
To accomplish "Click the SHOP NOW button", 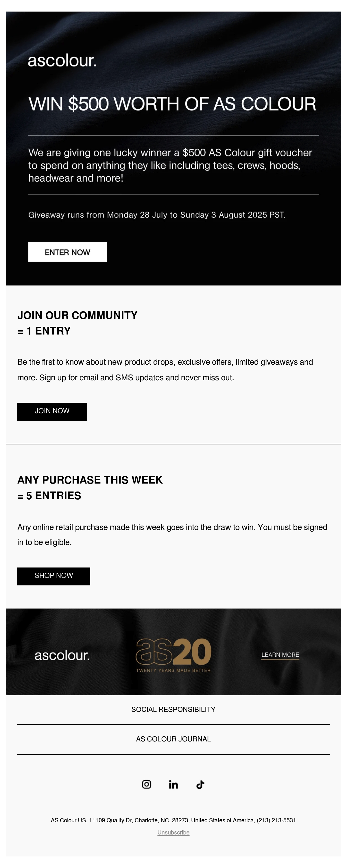I will 53,576.
